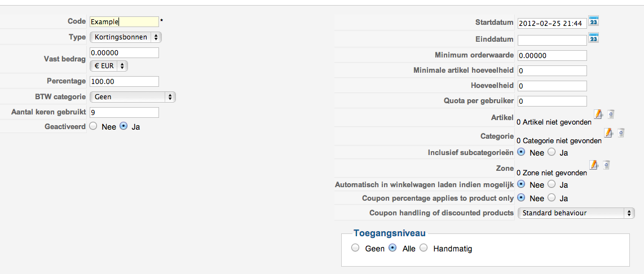The image size is (644, 274).
Task: Select Ja for coupon percentage applies to product only
Action: coord(552,198)
